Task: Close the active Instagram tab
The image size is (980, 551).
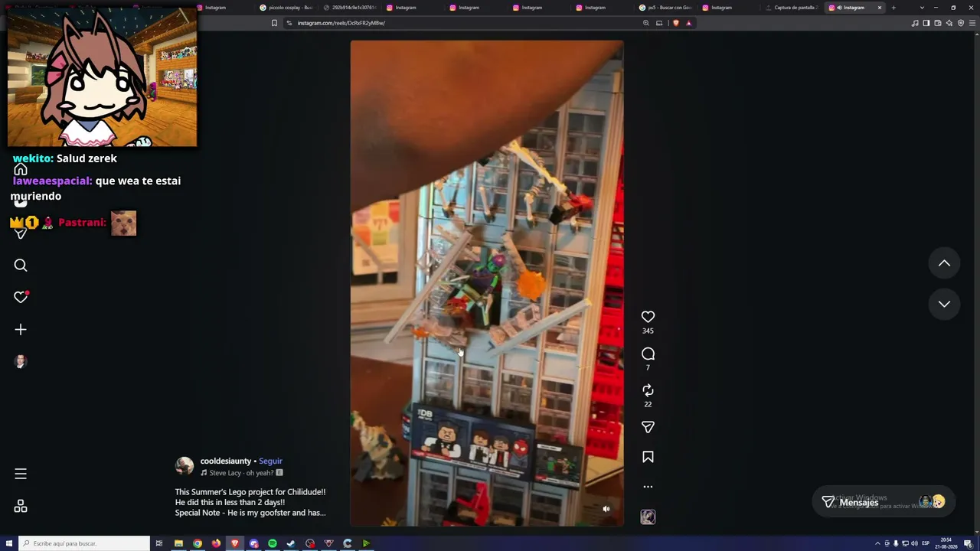Action: pyautogui.click(x=880, y=8)
